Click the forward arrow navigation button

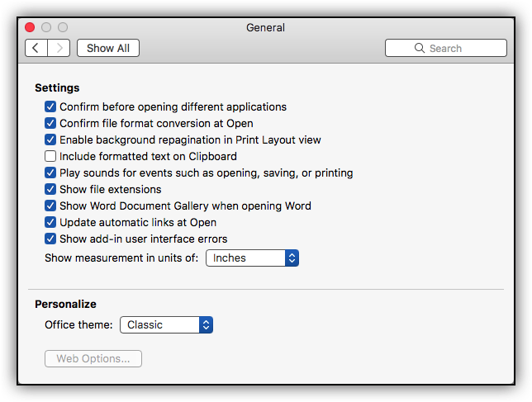coord(59,48)
